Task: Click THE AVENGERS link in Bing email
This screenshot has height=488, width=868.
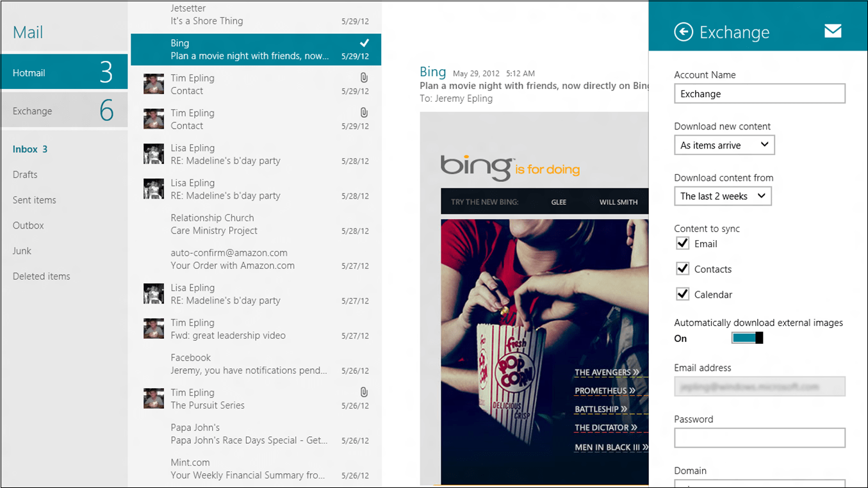Action: (607, 372)
